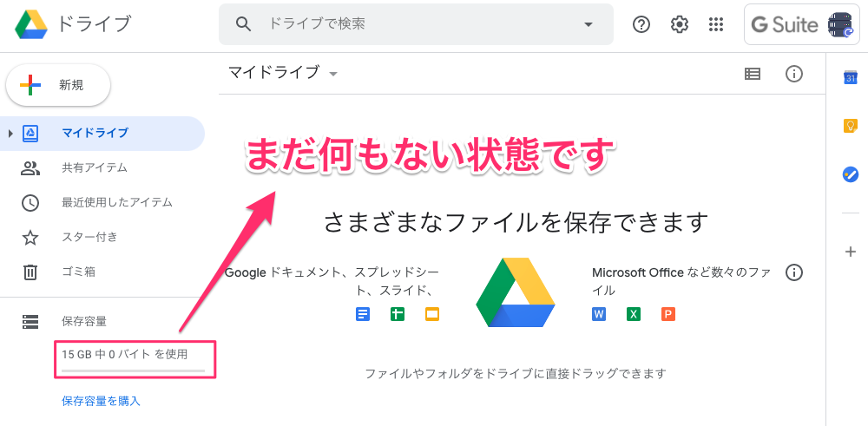Show details with the info icon
This screenshot has height=426, width=868.
[793, 74]
